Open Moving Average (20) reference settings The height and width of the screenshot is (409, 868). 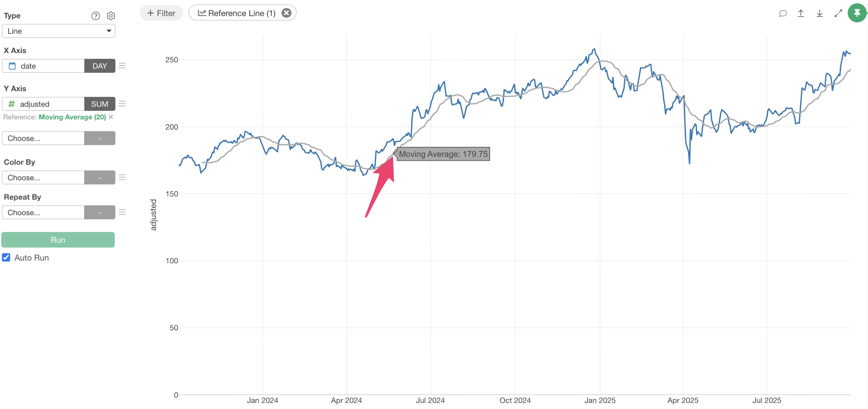point(72,117)
